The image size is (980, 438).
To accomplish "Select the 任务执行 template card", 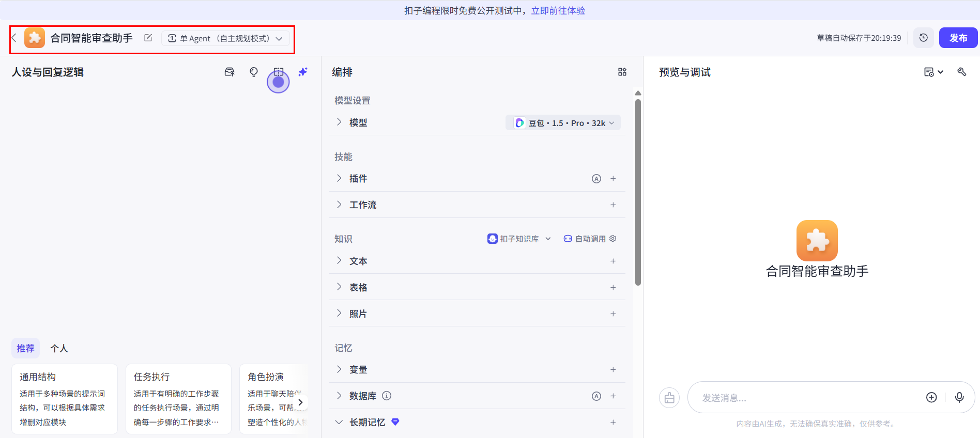I will (x=178, y=399).
